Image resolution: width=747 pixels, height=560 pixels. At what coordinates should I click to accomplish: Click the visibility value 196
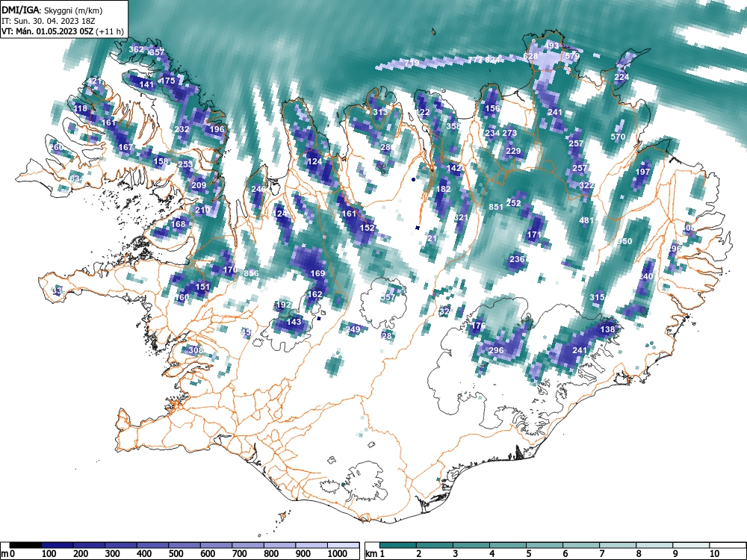(x=217, y=129)
